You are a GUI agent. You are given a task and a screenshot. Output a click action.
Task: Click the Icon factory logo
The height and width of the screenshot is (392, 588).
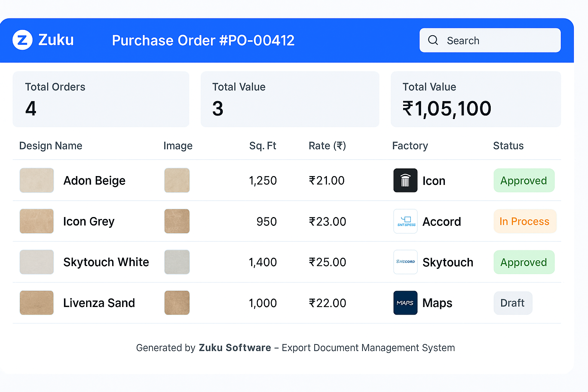(405, 180)
